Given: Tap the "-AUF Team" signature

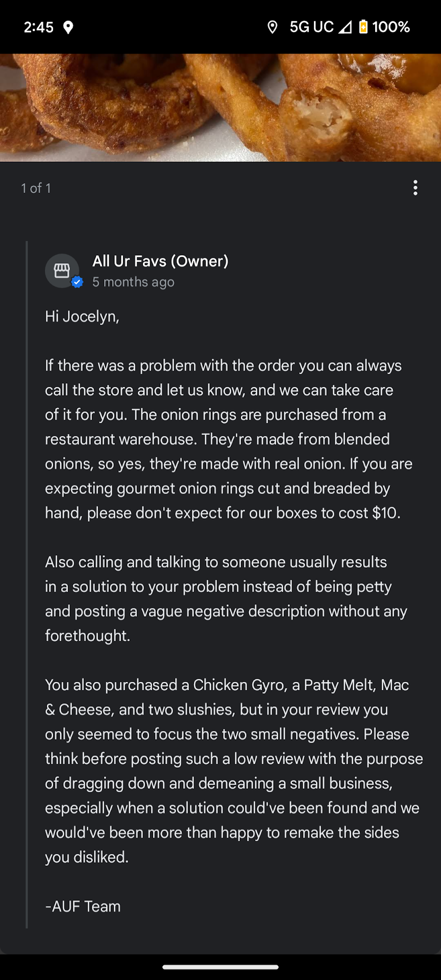Looking at the screenshot, I should click(x=83, y=906).
